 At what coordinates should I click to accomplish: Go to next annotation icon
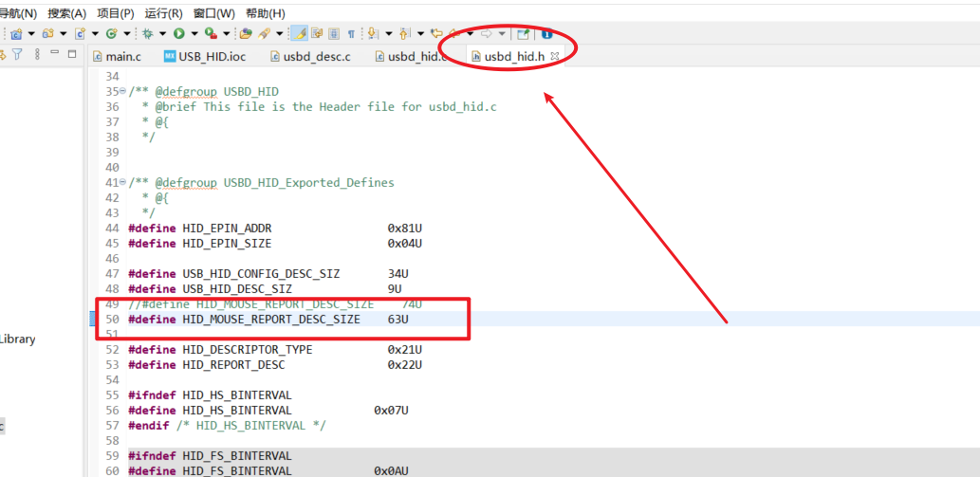(x=373, y=34)
